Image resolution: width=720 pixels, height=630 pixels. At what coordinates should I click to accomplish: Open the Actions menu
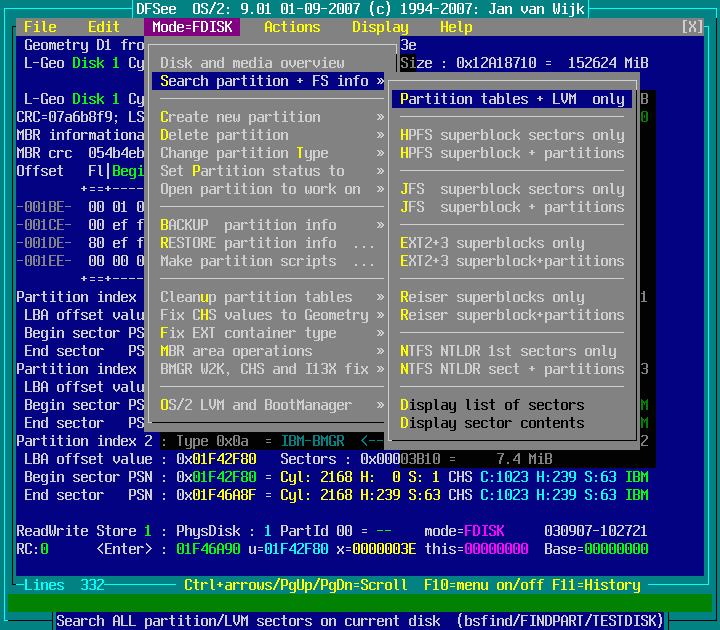(x=292, y=27)
